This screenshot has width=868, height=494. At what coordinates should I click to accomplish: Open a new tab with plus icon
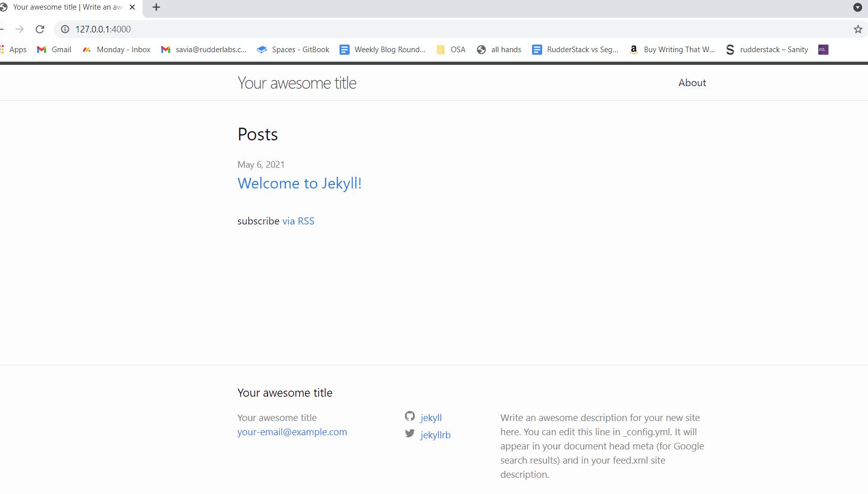click(x=156, y=7)
